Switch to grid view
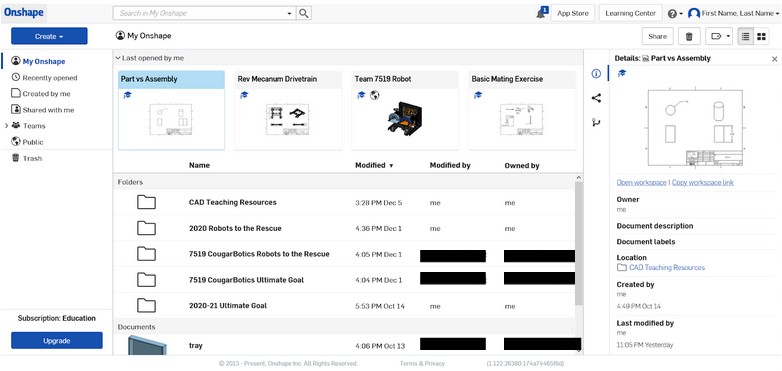Viewport: 782px width, 371px height. 761,36
